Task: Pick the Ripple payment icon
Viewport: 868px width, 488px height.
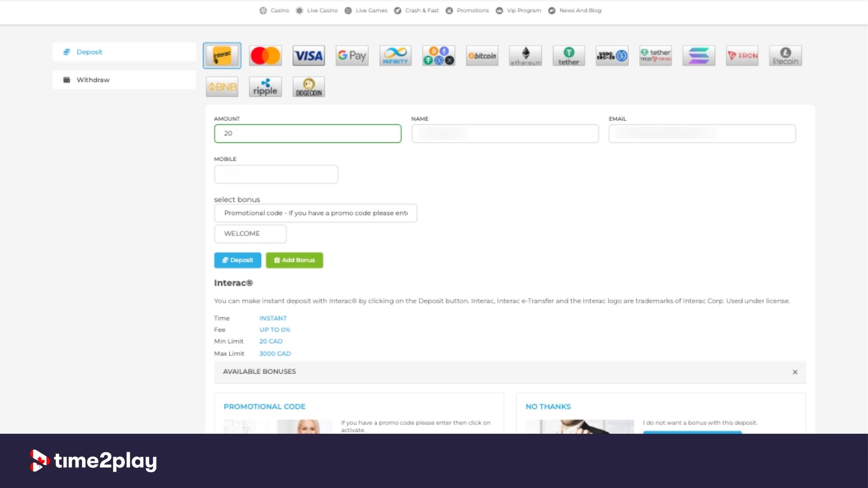Action: tap(265, 87)
